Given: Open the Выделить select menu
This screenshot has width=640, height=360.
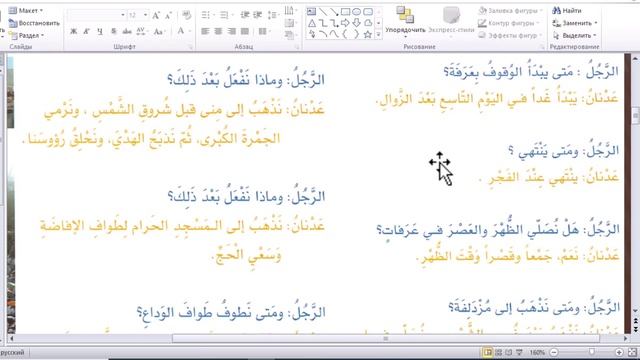Looking at the screenshot, I should point(574,36).
